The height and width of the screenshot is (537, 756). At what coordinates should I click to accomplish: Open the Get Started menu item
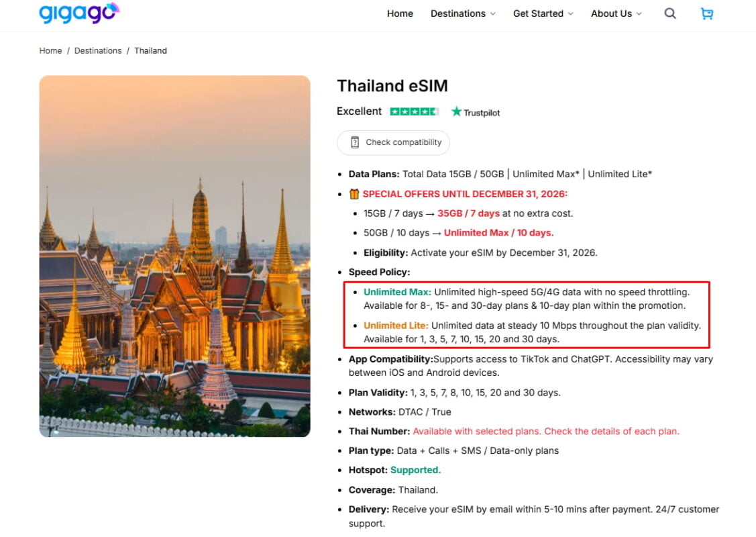click(x=538, y=13)
